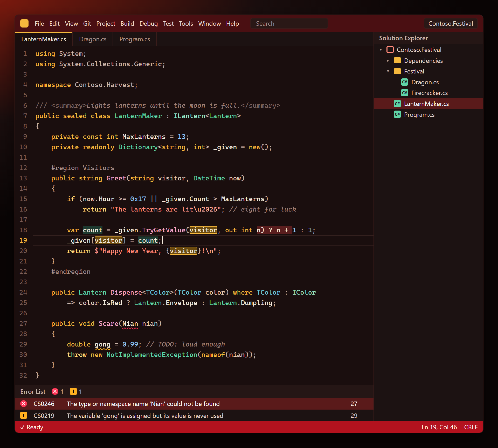Open the Test menu
This screenshot has width=498, height=448.
[x=168, y=23]
